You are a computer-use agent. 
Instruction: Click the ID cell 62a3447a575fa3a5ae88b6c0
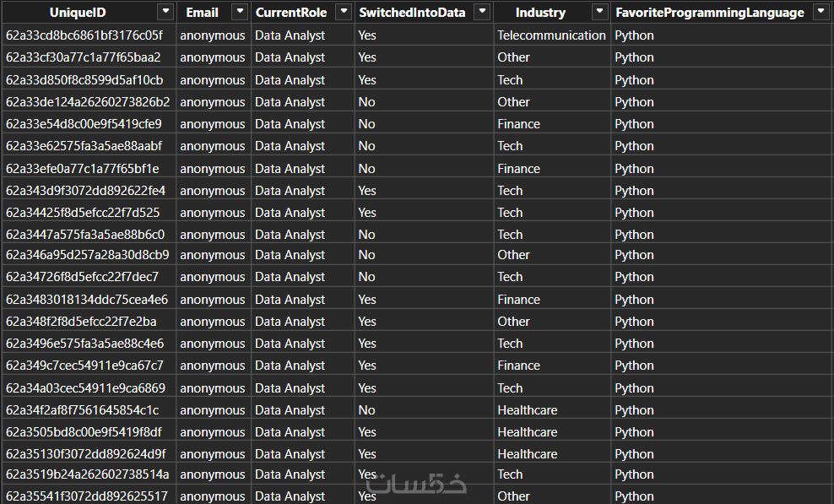pyautogui.click(x=85, y=235)
